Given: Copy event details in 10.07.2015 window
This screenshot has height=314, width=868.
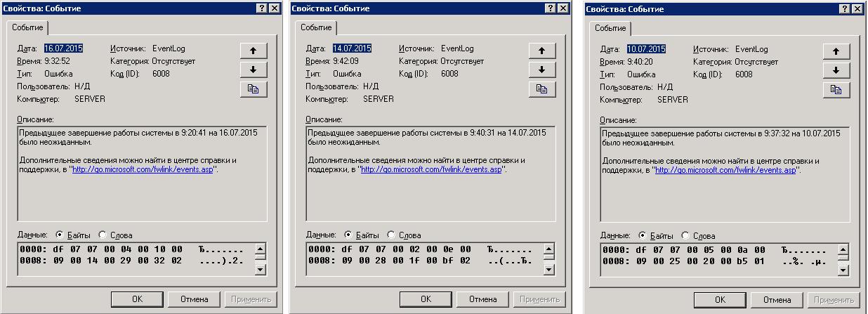Looking at the screenshot, I should (836, 89).
